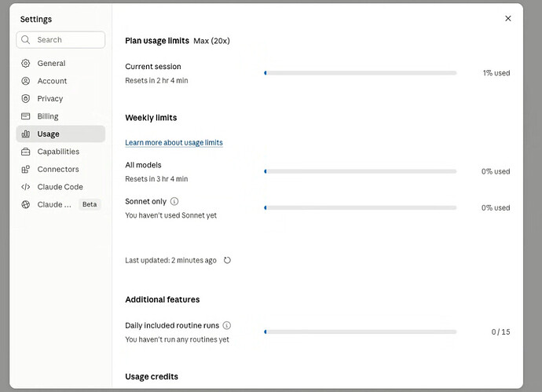542x392 pixels.
Task: Click the 'Current session' label
Action: click(x=153, y=66)
